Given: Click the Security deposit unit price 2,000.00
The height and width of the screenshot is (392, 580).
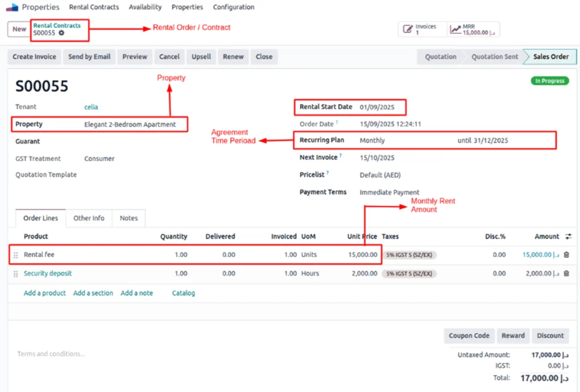Looking at the screenshot, I should click(x=364, y=273).
